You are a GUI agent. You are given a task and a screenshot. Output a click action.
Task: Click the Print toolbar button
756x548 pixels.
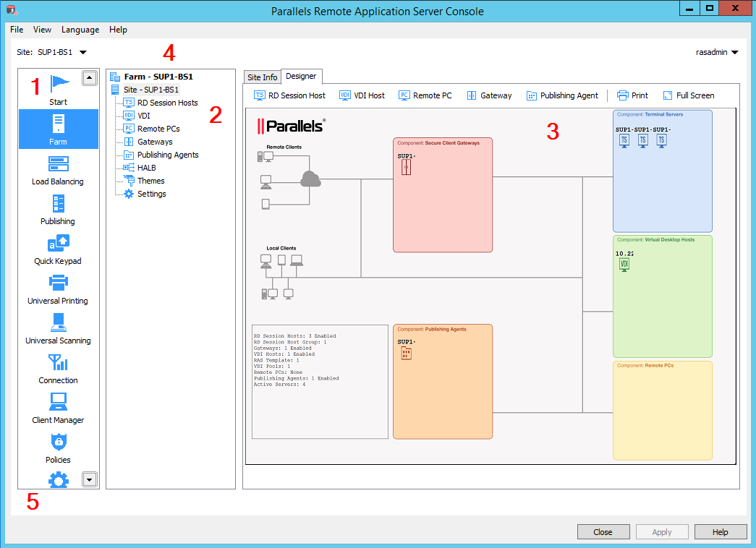pos(632,95)
